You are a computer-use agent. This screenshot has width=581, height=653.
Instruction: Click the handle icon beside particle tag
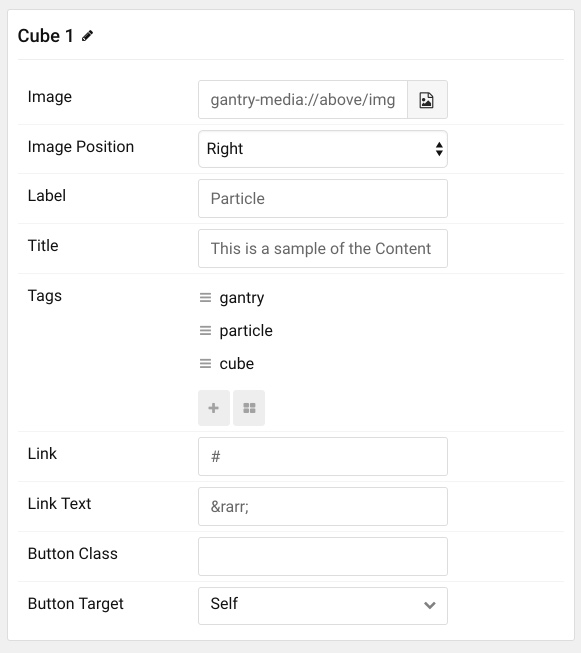point(205,331)
